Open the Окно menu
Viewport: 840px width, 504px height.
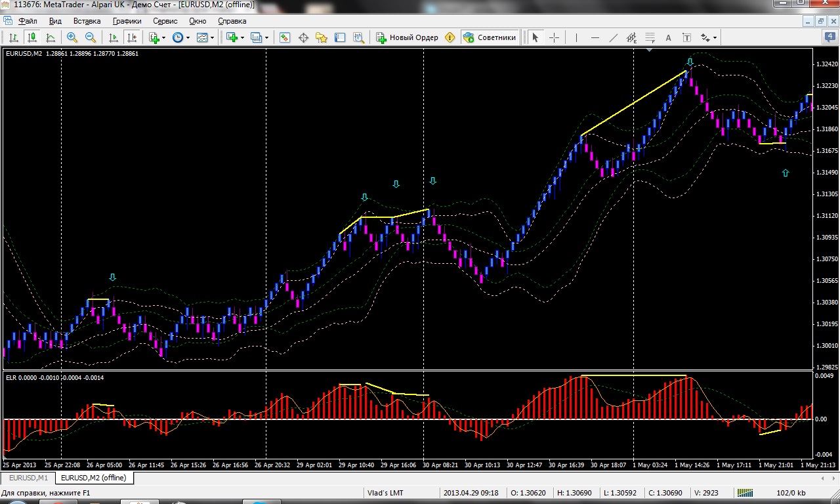(198, 21)
